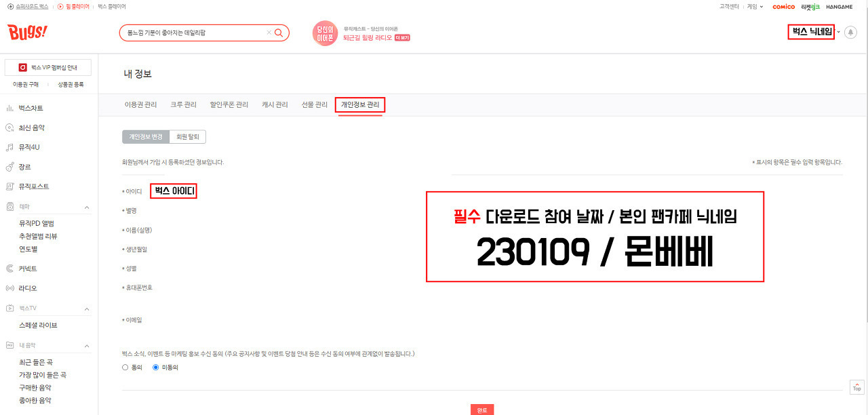Screen dimensions: 868x415
Task: Open the notification bell icon
Action: [850, 33]
